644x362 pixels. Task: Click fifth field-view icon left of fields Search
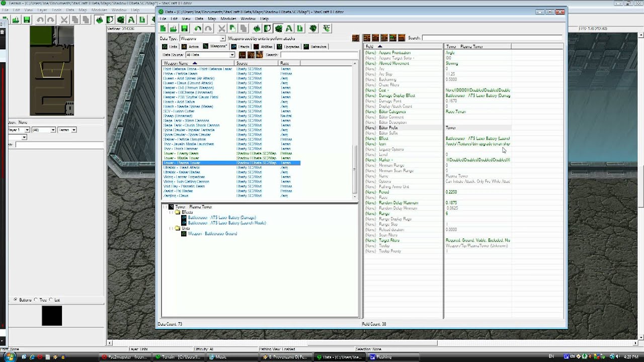(401, 38)
